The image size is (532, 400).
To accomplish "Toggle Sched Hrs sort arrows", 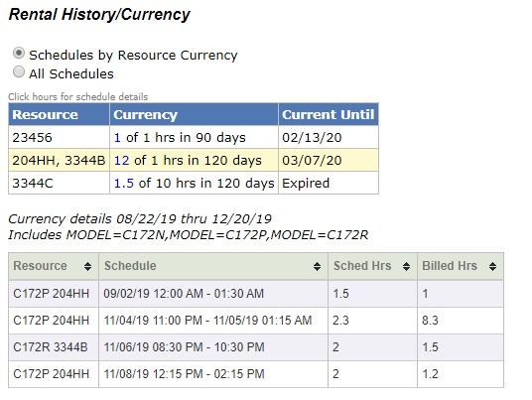I will pos(406,267).
